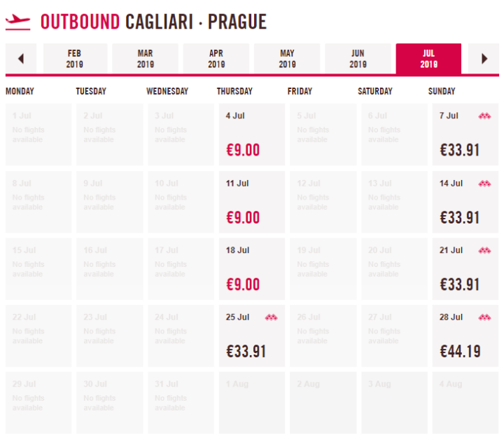The height and width of the screenshot is (440, 504).
Task: Select the active JUL 2019 tab
Action: pos(428,59)
